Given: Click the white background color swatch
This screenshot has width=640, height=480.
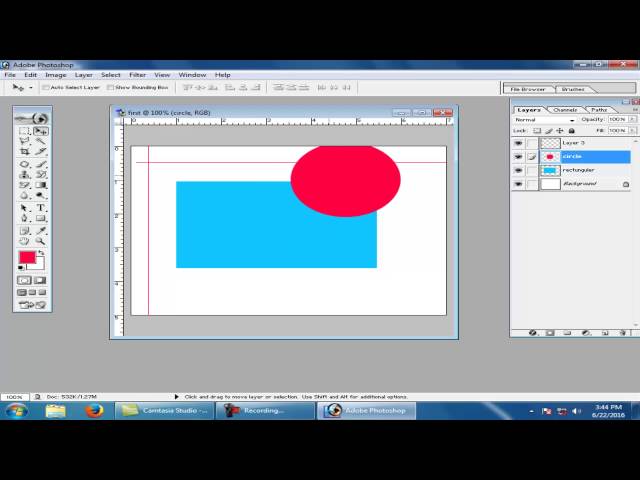Looking at the screenshot, I should [40, 264].
